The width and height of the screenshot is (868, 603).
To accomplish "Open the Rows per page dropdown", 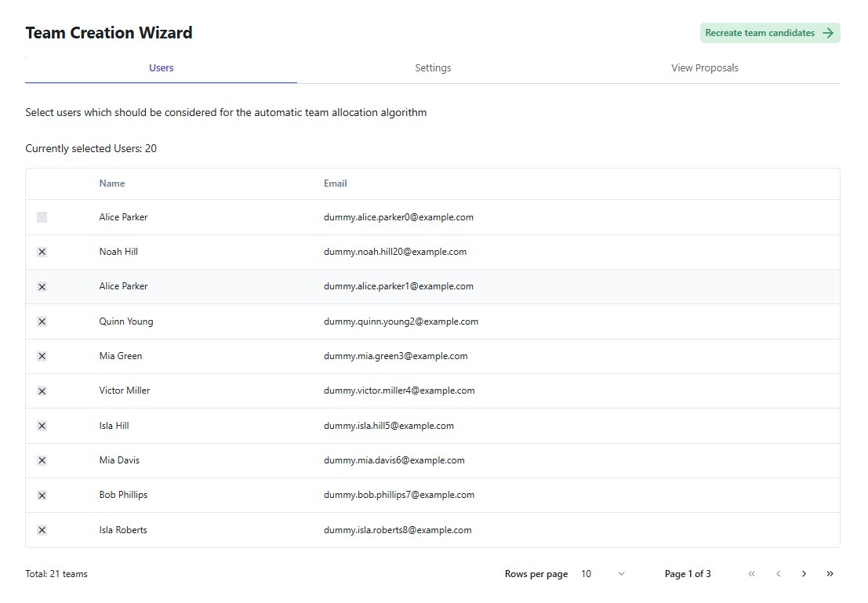I will coord(603,574).
